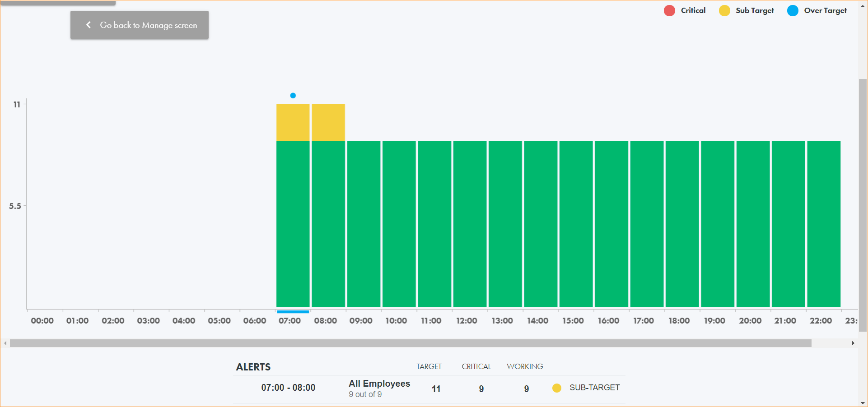Image resolution: width=868 pixels, height=407 pixels.
Task: Click the horizontal scrollbar thumb
Action: 410,343
